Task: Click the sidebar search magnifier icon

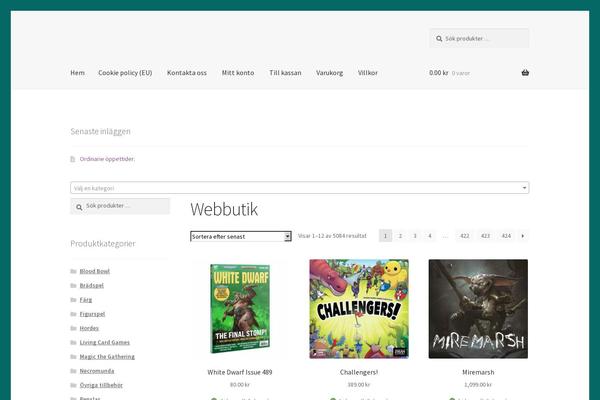Action: (79, 207)
